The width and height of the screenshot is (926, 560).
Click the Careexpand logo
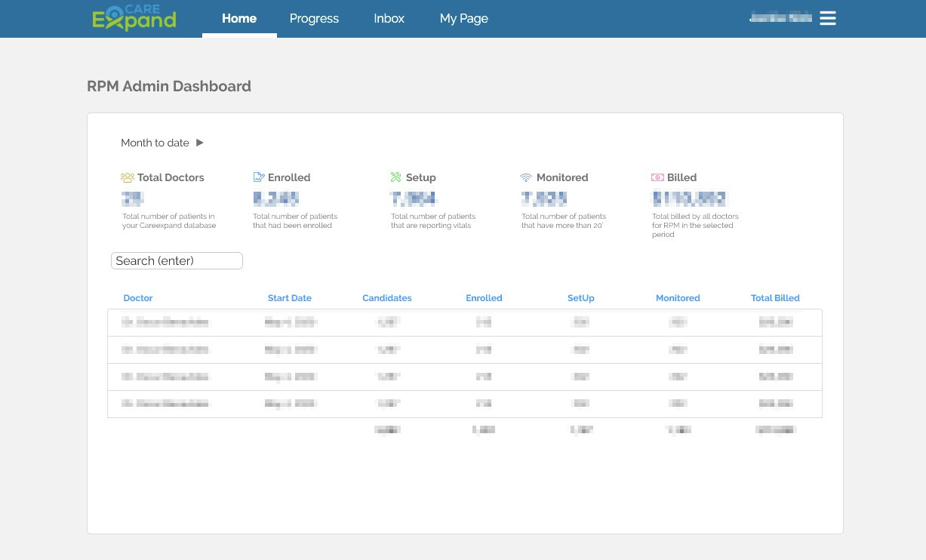(134, 18)
